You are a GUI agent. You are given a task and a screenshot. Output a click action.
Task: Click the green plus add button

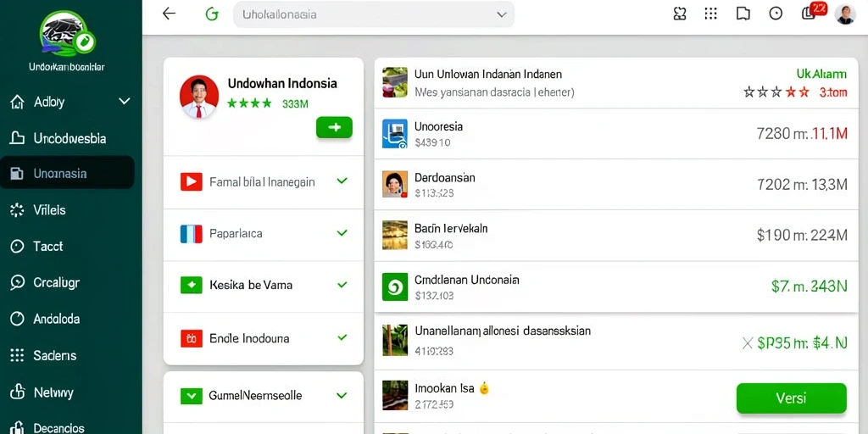(334, 127)
